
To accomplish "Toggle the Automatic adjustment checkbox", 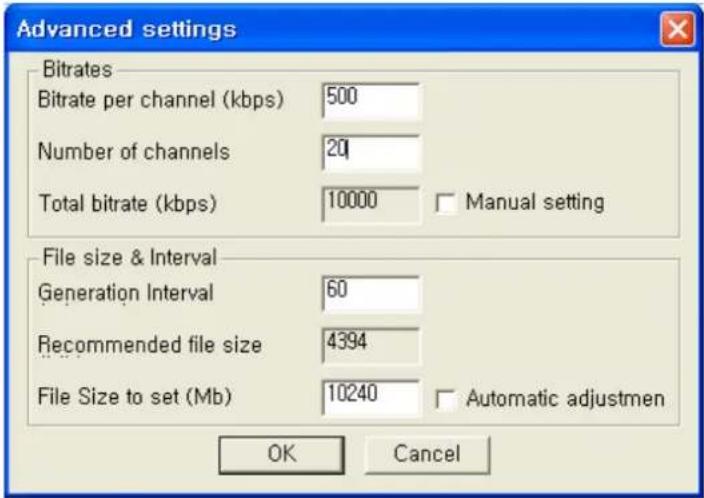I will [x=446, y=399].
